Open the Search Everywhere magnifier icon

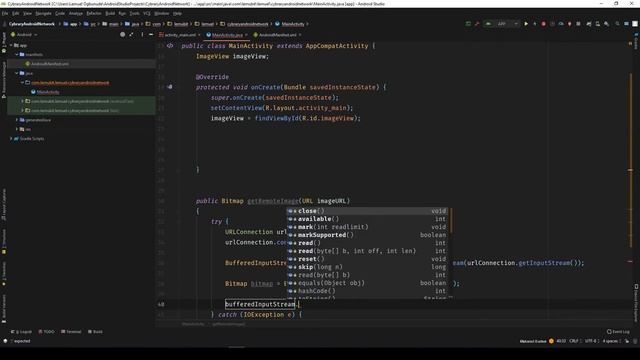tap(617, 24)
